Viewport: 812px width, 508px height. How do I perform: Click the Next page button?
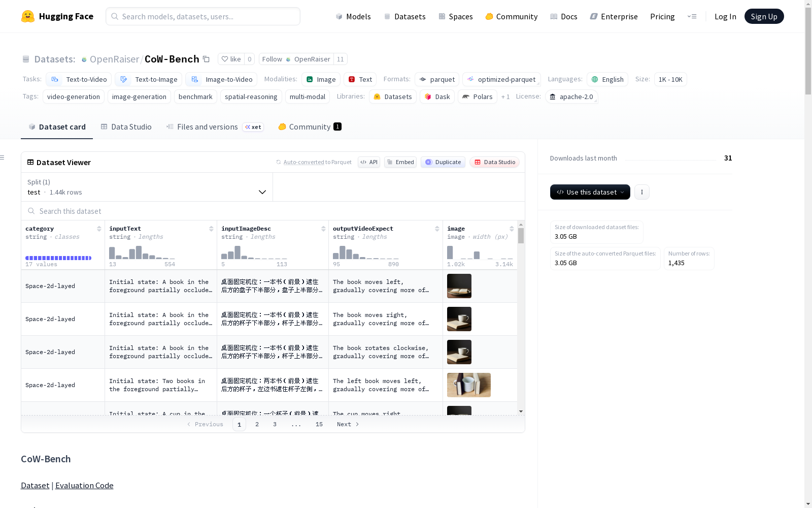pyautogui.click(x=348, y=424)
